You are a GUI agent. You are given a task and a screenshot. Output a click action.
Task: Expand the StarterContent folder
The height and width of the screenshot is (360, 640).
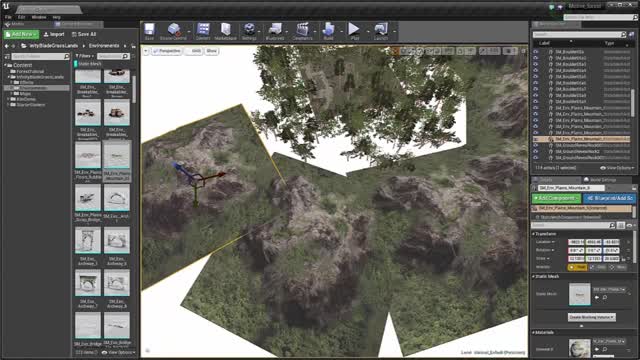(8, 105)
